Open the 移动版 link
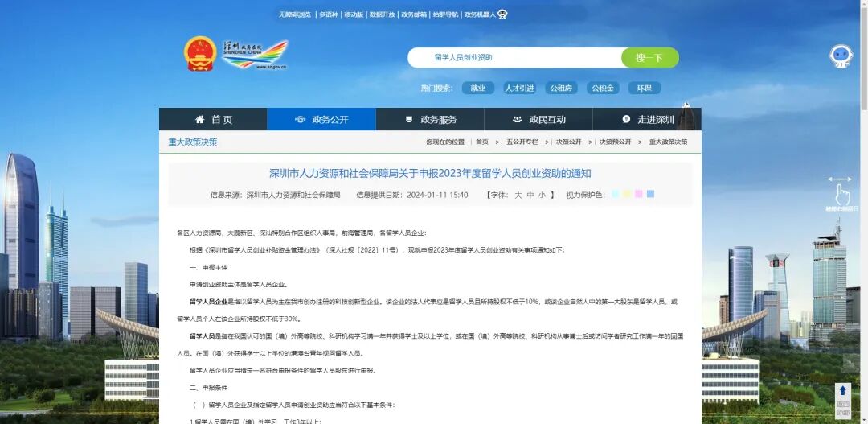The height and width of the screenshot is (424, 868). 354,14
